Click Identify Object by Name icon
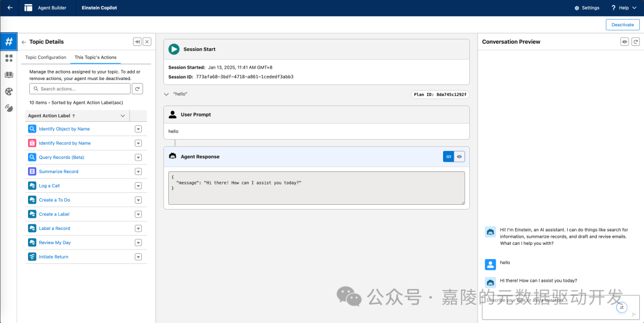Viewport: 644px width, 323px height. click(32, 129)
